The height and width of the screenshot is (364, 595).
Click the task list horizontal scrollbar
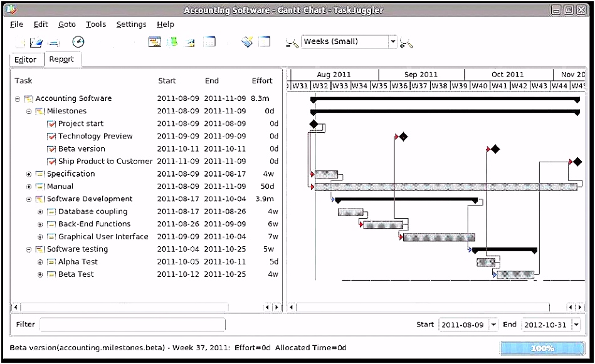point(146,307)
